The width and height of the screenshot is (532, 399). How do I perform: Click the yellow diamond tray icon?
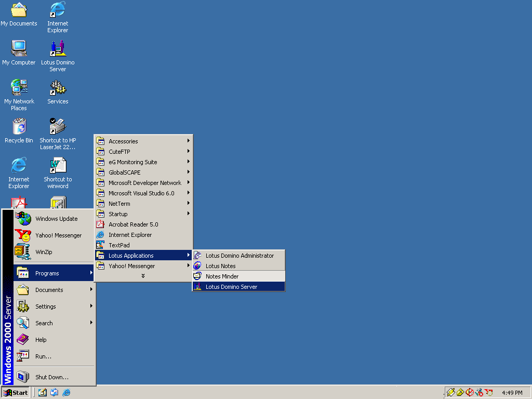click(460, 393)
